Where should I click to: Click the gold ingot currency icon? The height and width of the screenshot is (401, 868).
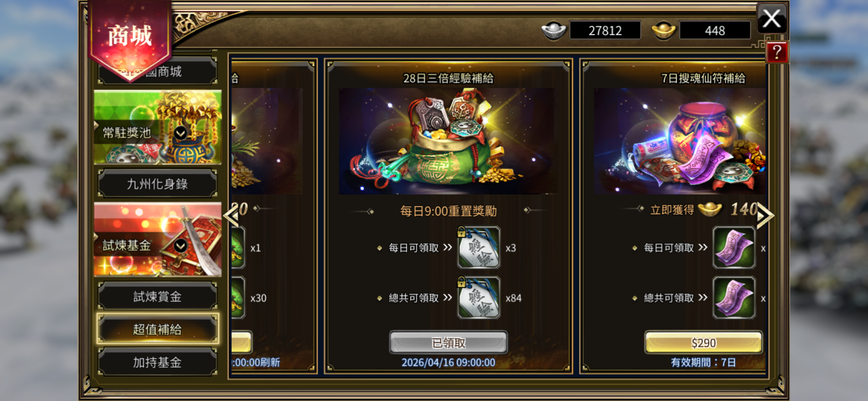click(663, 30)
